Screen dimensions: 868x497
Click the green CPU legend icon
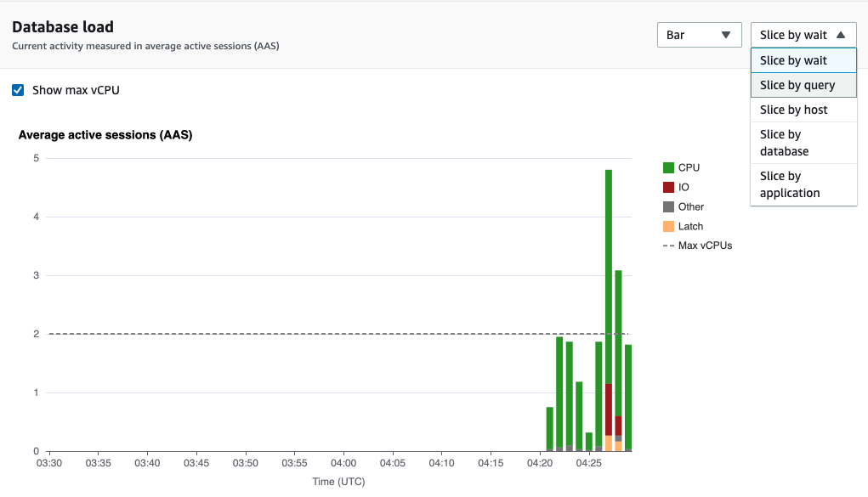coord(668,167)
